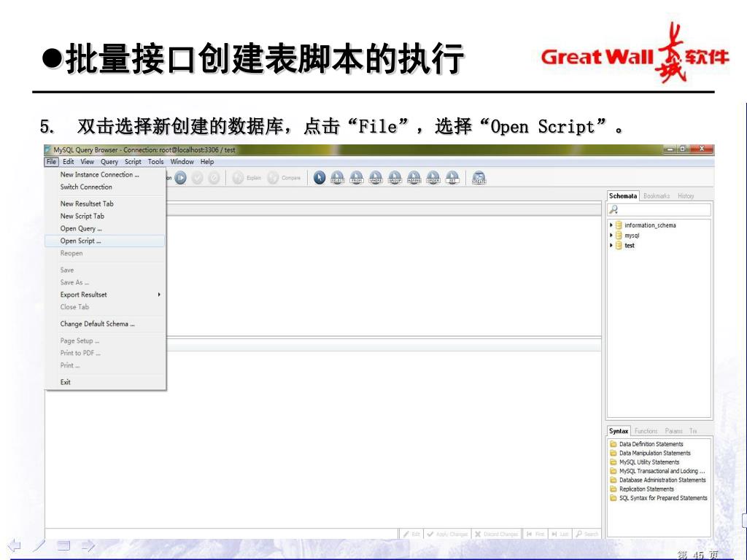Choose Switch Connection menu entry
This screenshot has height=560, width=747.
105,187
